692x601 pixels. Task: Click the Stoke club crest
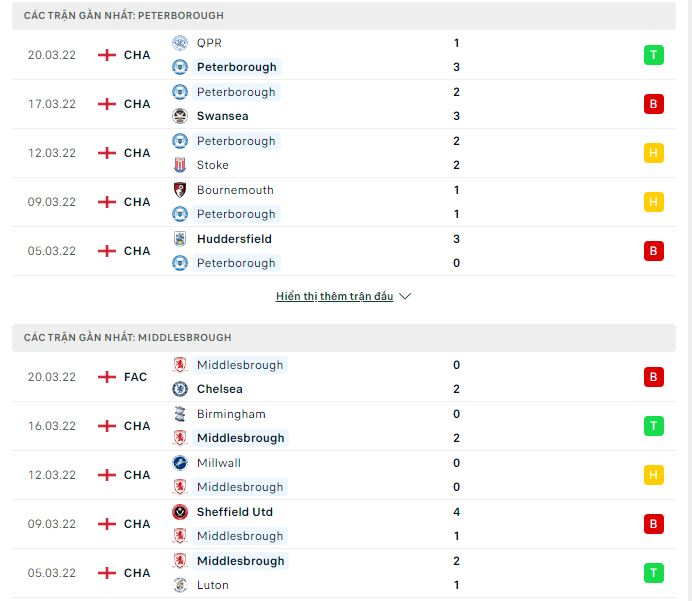(180, 165)
